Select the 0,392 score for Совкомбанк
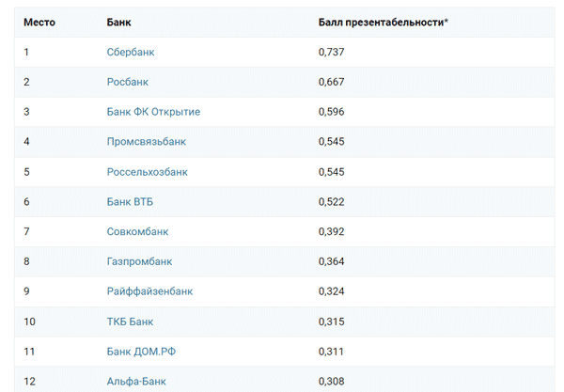 click(x=332, y=231)
